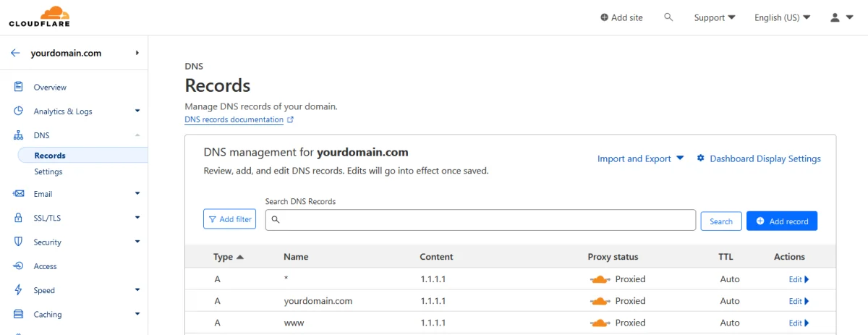Expand the SSL/TLS section arrow
The image size is (868, 335).
point(137,218)
